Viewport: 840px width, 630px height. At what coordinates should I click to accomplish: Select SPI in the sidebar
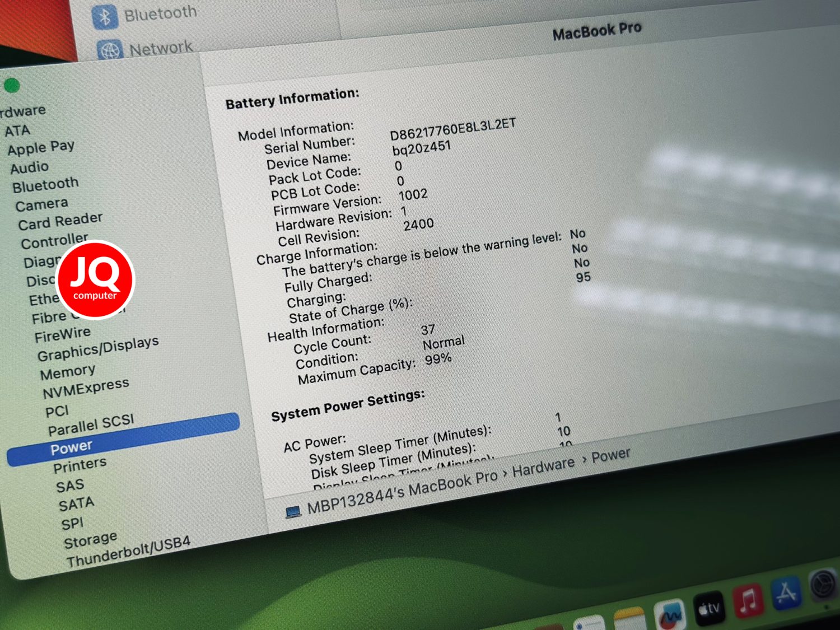pyautogui.click(x=72, y=524)
